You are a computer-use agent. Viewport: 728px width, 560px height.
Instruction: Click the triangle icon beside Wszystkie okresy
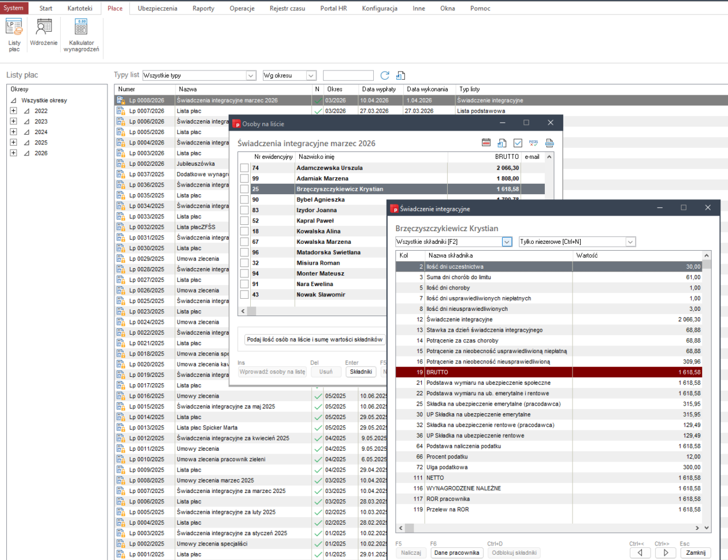13,101
